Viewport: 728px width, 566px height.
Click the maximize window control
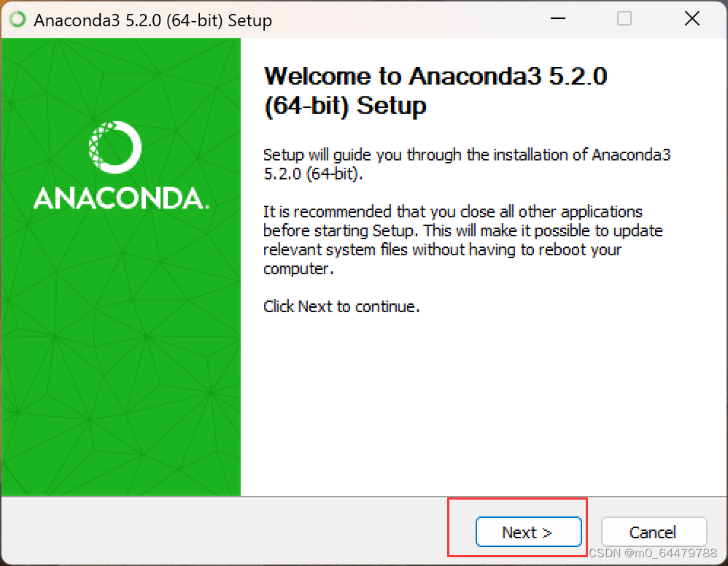(x=624, y=19)
